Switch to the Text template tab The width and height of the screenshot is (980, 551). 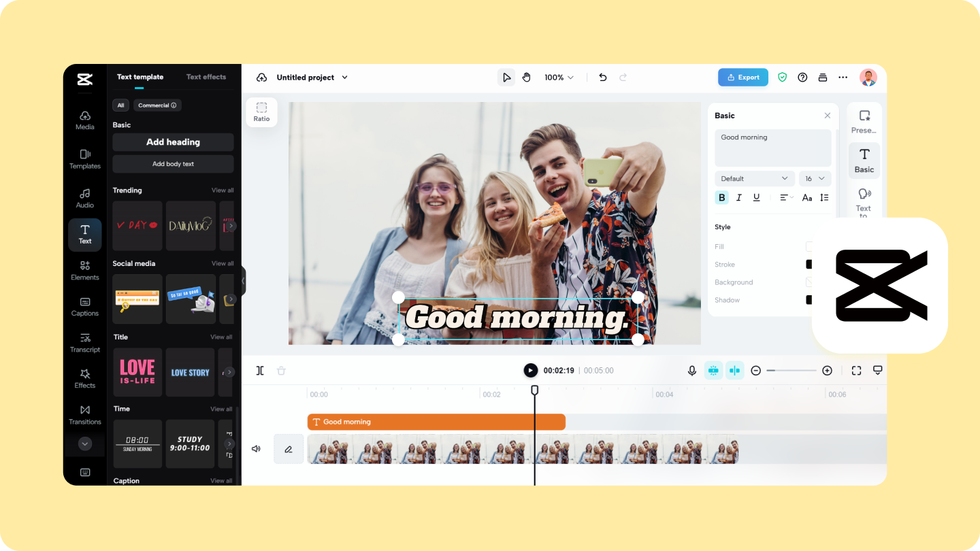tap(140, 77)
